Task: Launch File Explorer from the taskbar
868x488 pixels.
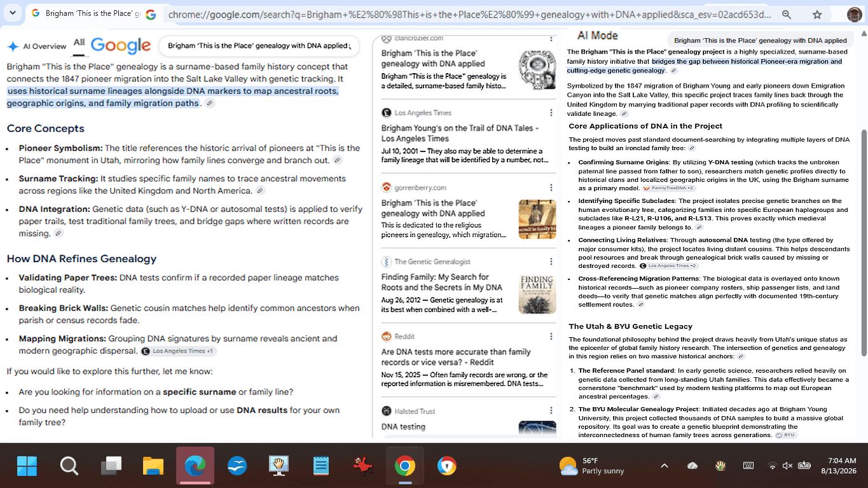Action: [x=153, y=466]
